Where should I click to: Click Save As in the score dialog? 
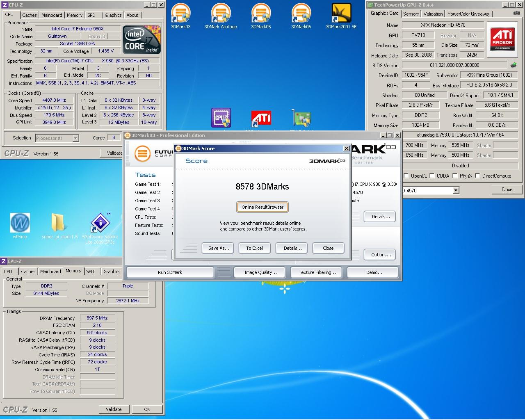[218, 248]
